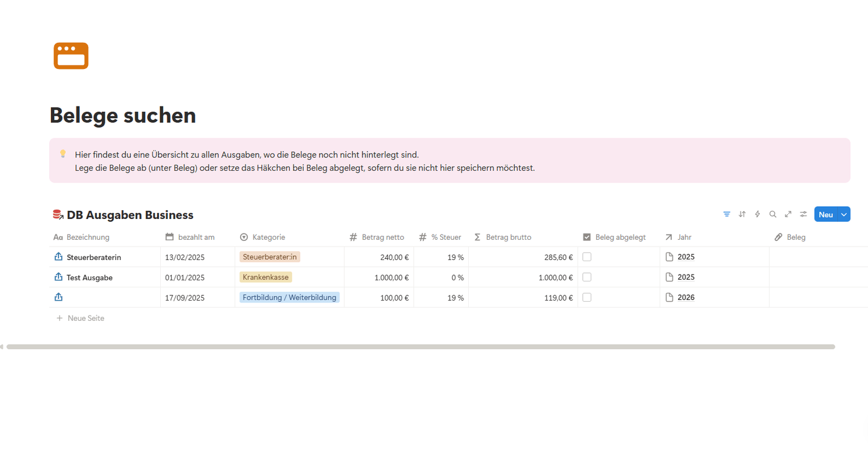Click the blue Neu button

click(825, 214)
